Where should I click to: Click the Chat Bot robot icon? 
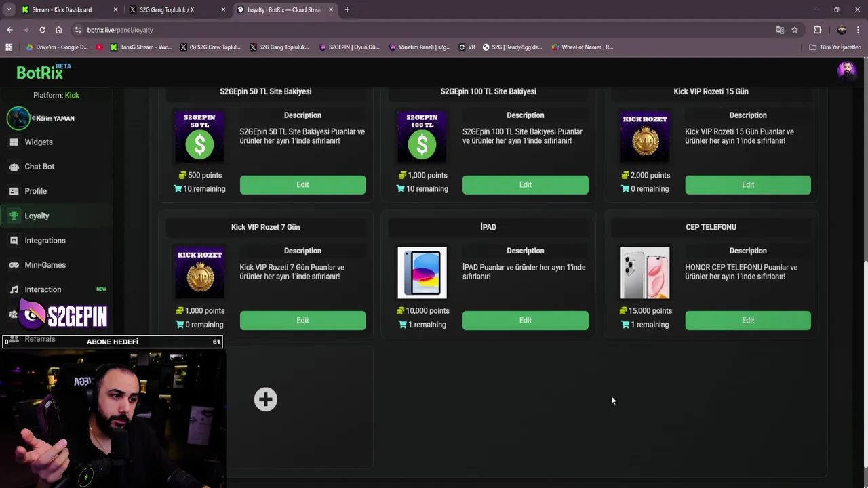[14, 167]
